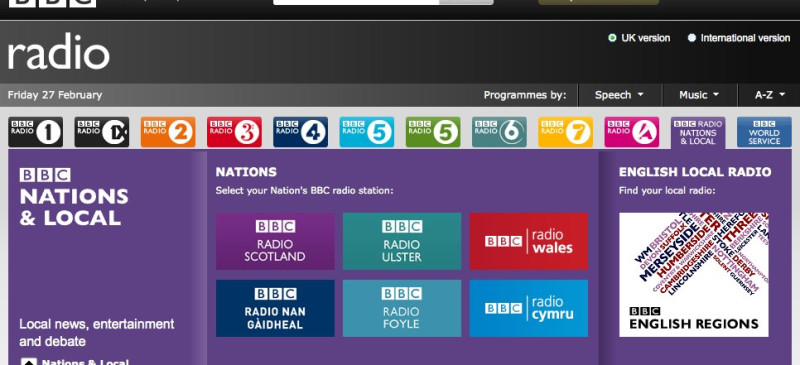Viewport: 800px width, 365px height.
Task: Select the pink BBC Asian Network icon
Action: click(x=632, y=132)
